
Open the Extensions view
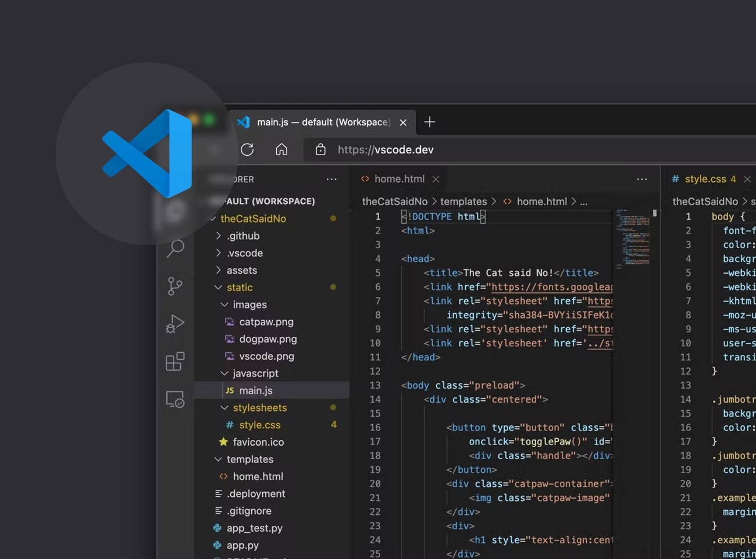pos(175,361)
